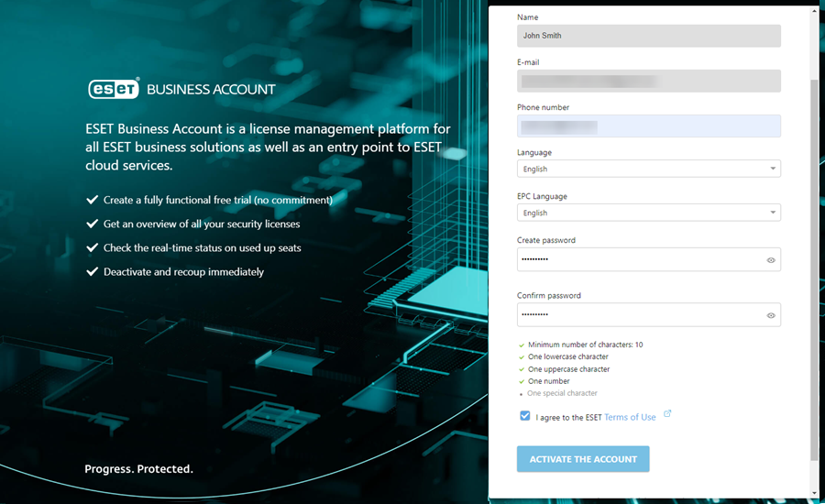Click 'Get an overview of all your security licenses'

202,225
